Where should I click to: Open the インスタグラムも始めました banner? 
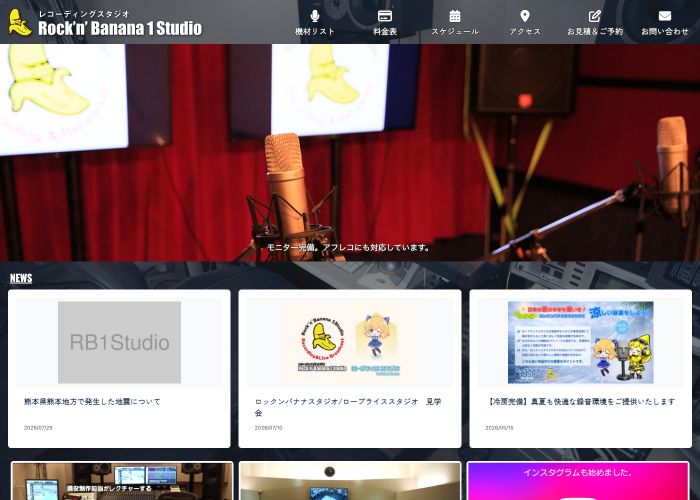pos(578,481)
